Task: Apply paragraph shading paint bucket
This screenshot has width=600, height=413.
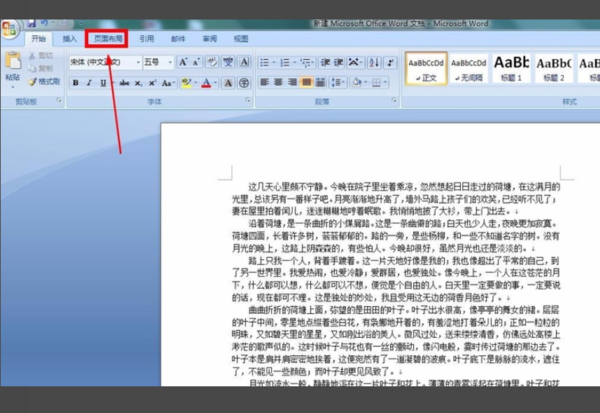Action: point(356,82)
